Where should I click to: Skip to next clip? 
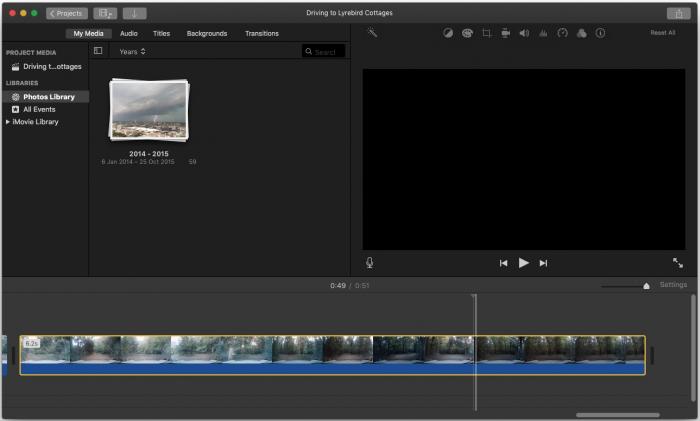[x=543, y=263]
